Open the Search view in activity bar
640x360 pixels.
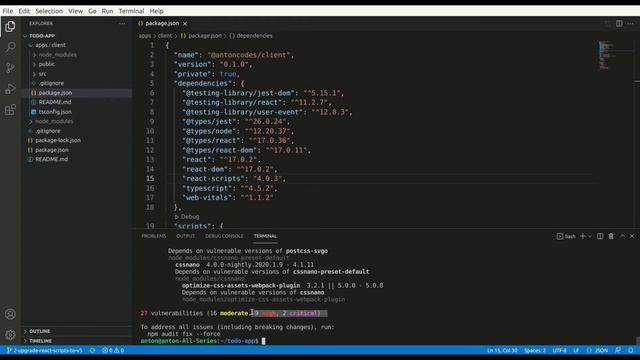pos(10,47)
